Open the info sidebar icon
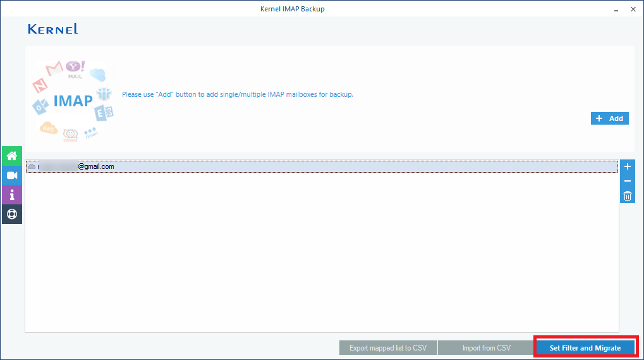Screen dimensions: 644x360 (x=12, y=195)
